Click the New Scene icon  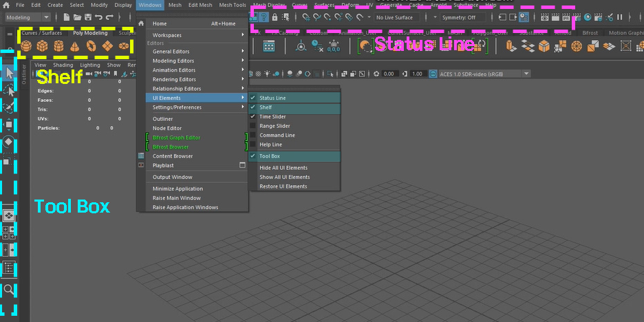pos(67,17)
